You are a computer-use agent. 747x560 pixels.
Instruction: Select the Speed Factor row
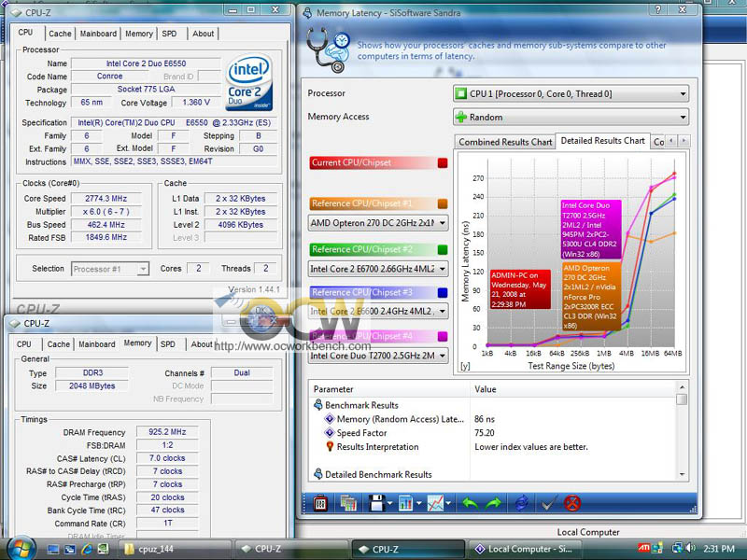(493, 433)
